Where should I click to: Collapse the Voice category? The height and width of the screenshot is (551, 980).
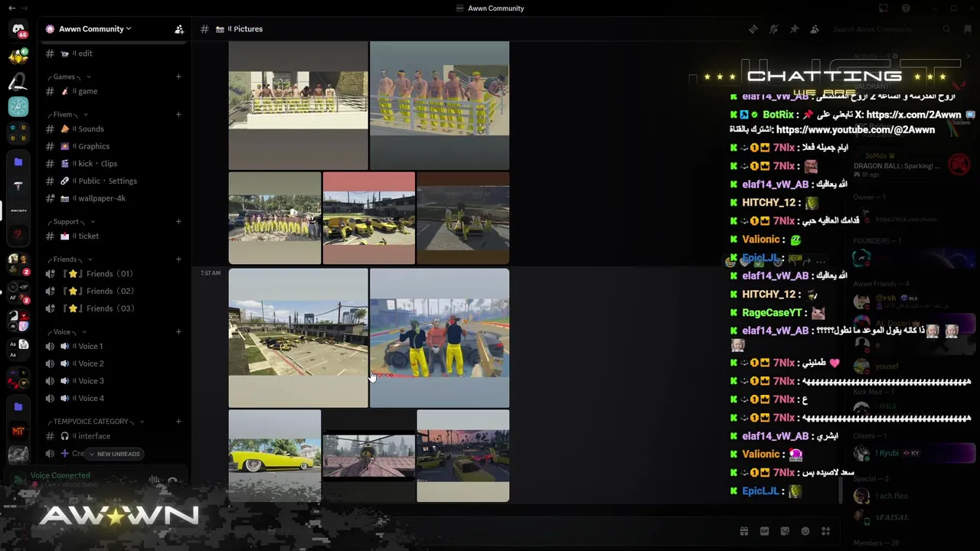point(67,332)
